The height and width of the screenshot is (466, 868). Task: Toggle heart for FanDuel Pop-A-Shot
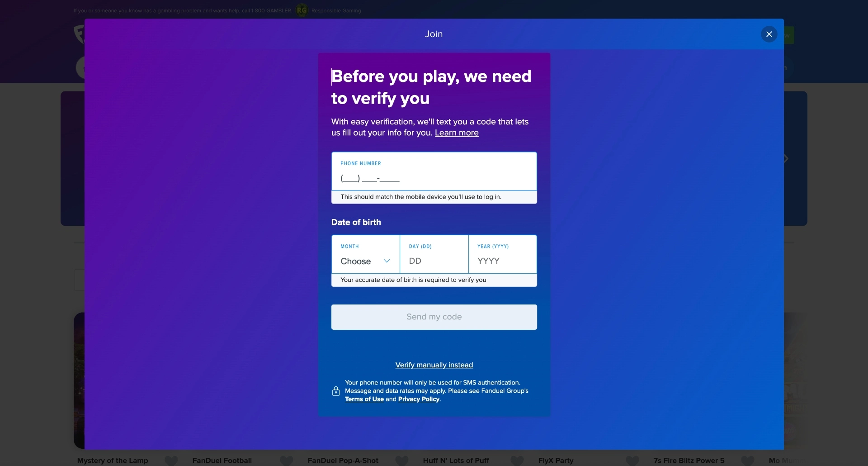[402, 461]
